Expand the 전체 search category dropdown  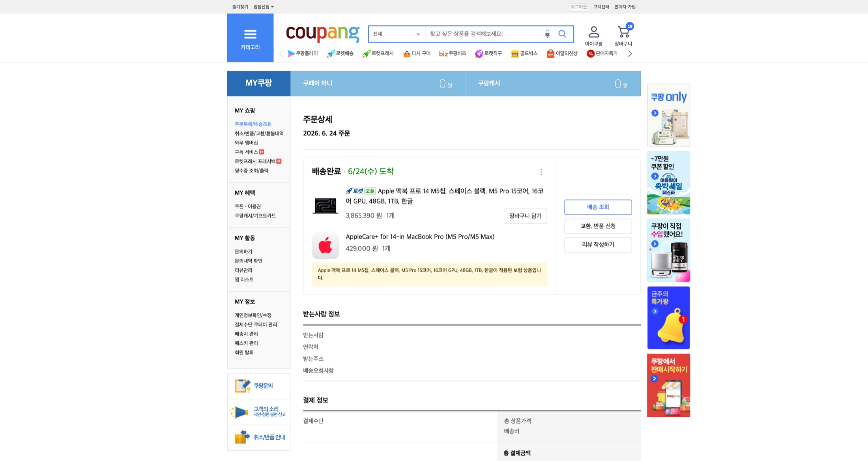[397, 34]
